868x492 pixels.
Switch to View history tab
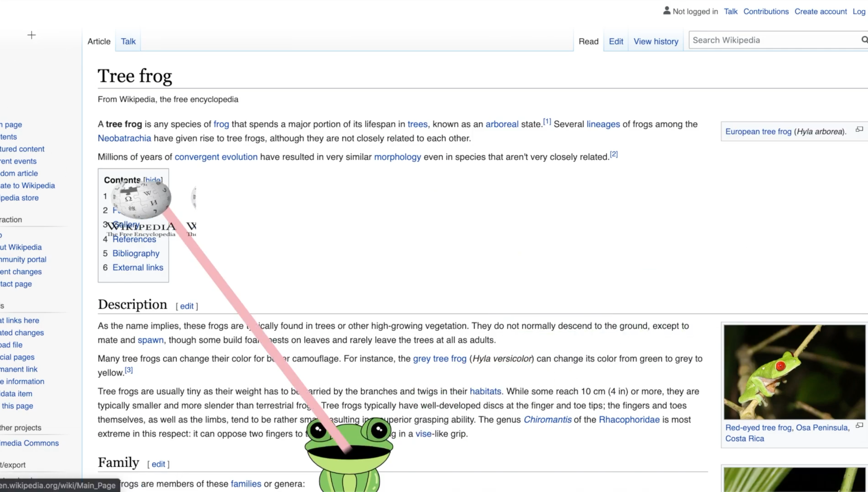[655, 41]
